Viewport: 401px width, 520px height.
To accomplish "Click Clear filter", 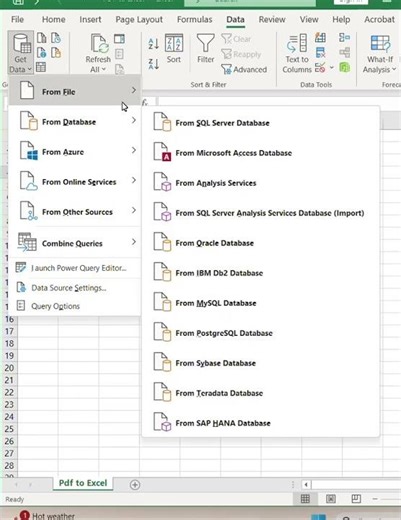I will pos(236,39).
